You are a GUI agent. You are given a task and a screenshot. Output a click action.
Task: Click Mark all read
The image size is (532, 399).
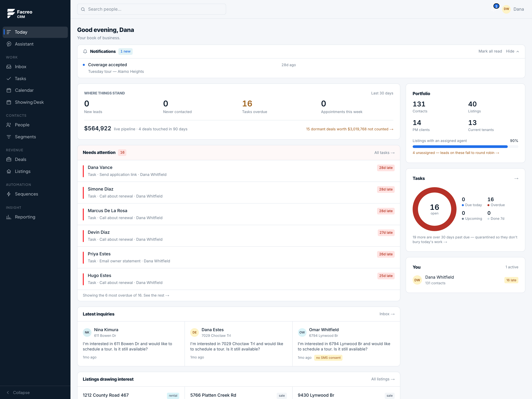pos(490,51)
